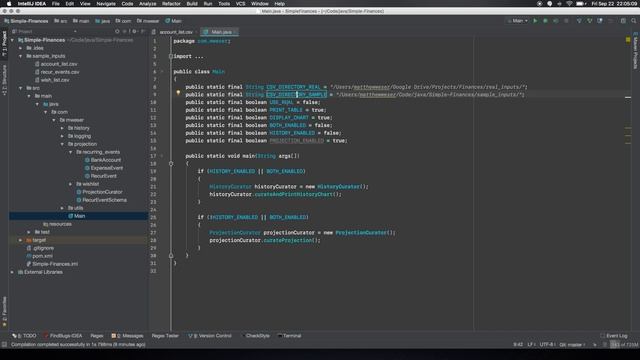Click the hide Project panel icon
The height and width of the screenshot is (360, 640).
click(143, 31)
